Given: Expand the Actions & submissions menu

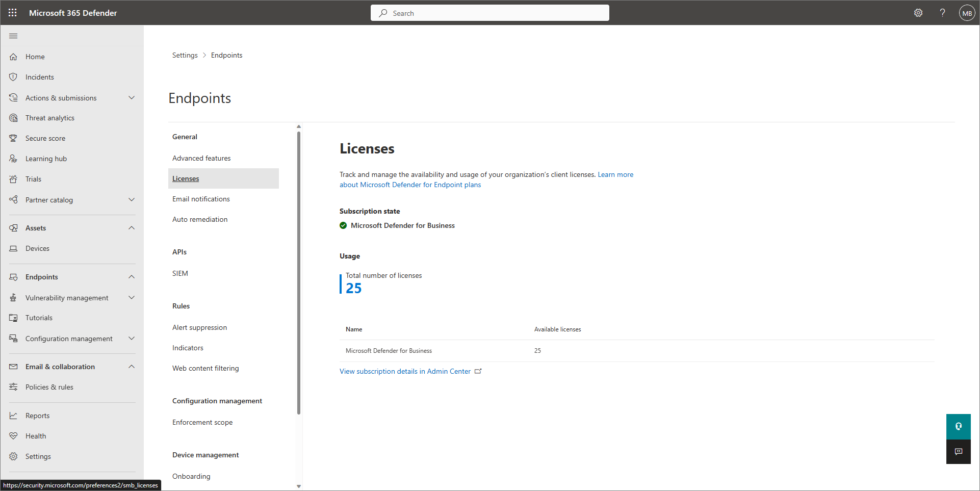Looking at the screenshot, I should click(x=132, y=97).
